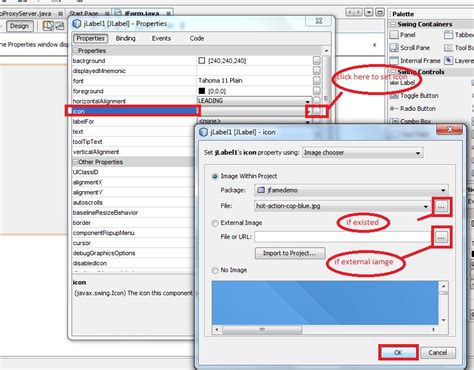Select the verticalAlignment property row

(x=134, y=152)
